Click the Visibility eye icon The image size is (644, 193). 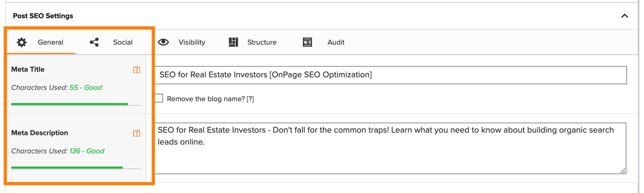(x=163, y=42)
